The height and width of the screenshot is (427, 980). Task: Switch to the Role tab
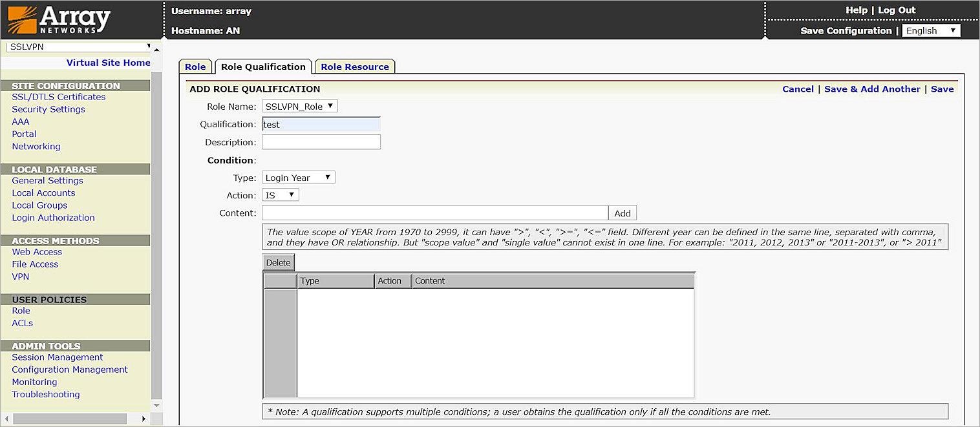coord(195,67)
